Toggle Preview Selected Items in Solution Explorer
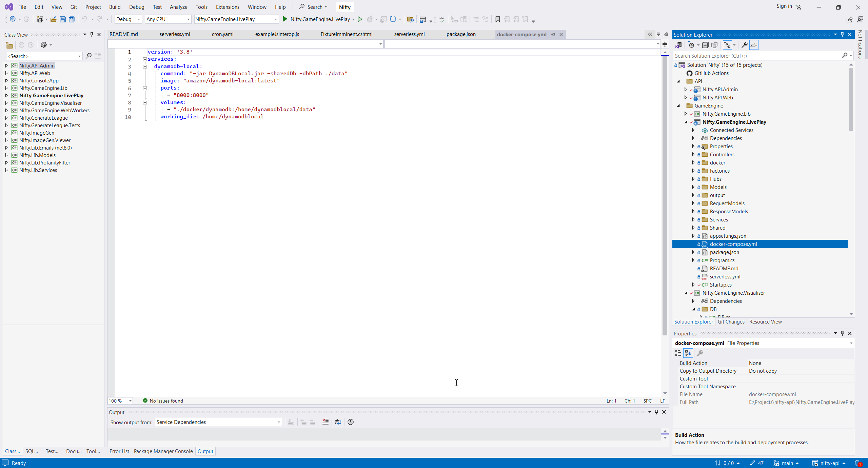Screen dimensions: 868x468 754,45
